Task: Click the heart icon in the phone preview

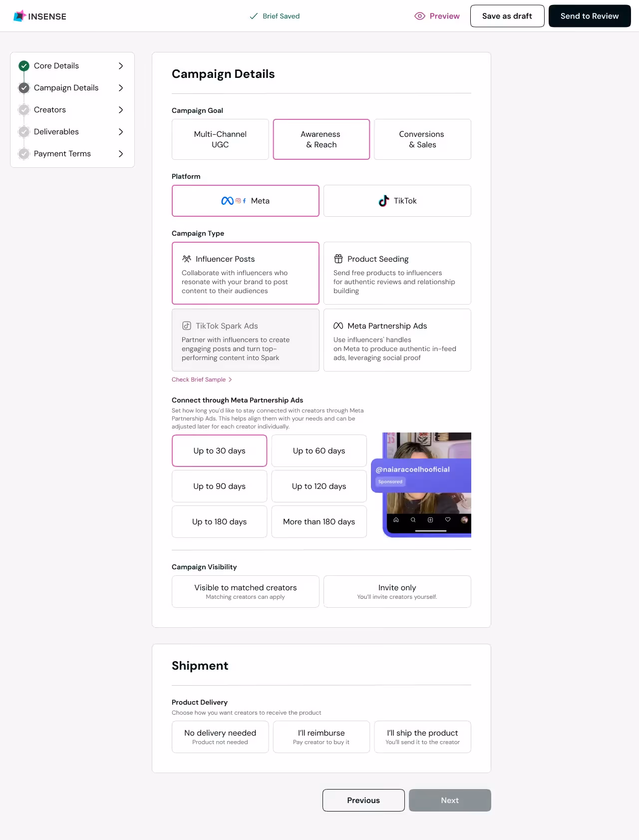Action: [448, 520]
